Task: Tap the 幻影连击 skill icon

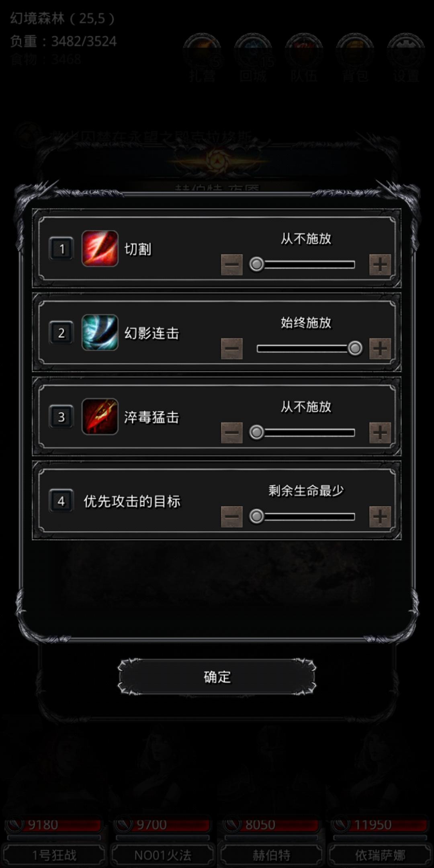Action: pos(100,333)
